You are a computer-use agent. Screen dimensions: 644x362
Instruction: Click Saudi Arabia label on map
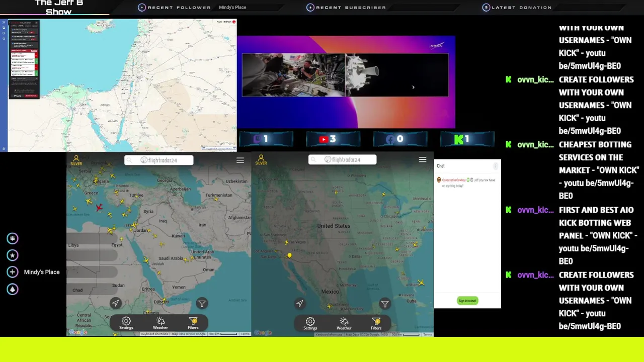click(171, 258)
